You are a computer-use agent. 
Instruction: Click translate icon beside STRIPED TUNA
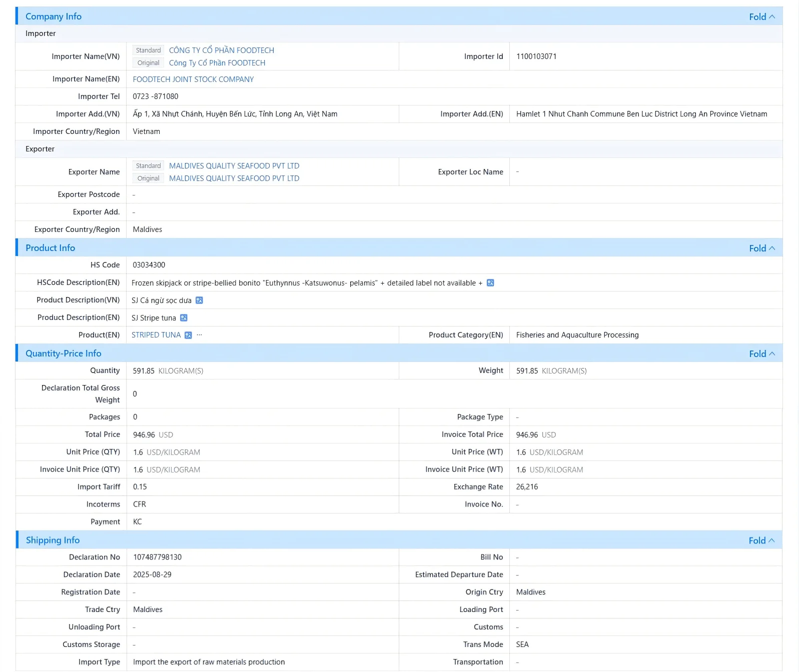pyautogui.click(x=188, y=335)
